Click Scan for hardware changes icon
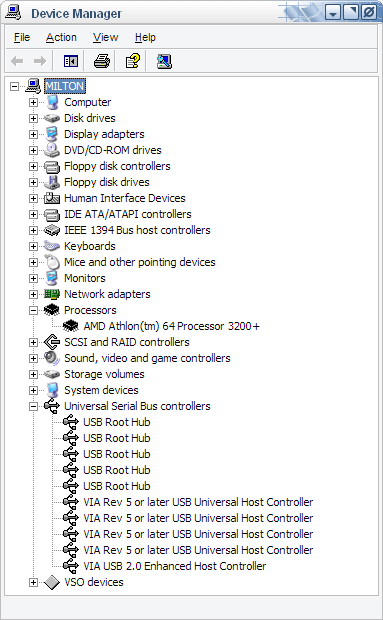This screenshot has height=620, width=383. [164, 61]
